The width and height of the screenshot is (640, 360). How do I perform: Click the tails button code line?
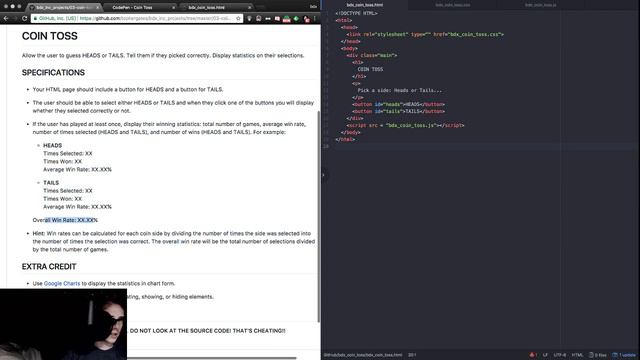[398, 111]
